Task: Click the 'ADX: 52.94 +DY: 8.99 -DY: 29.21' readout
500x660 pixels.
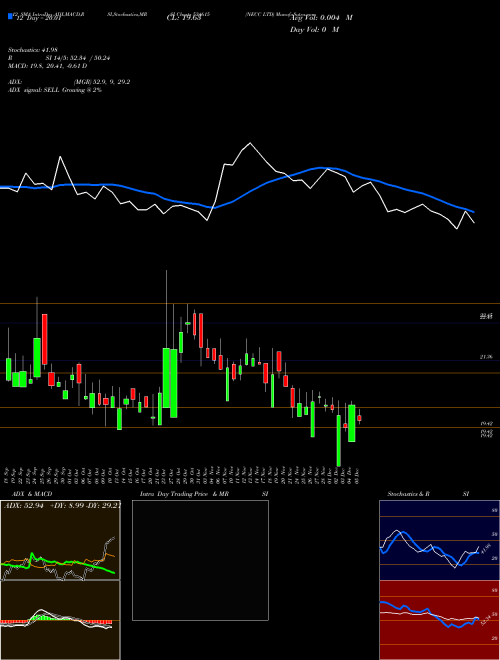Action: [62, 505]
